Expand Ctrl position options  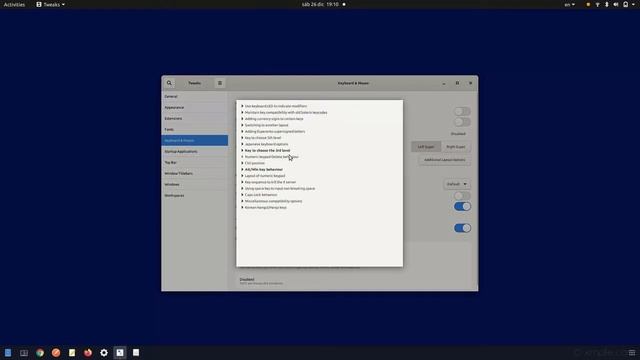click(242, 163)
